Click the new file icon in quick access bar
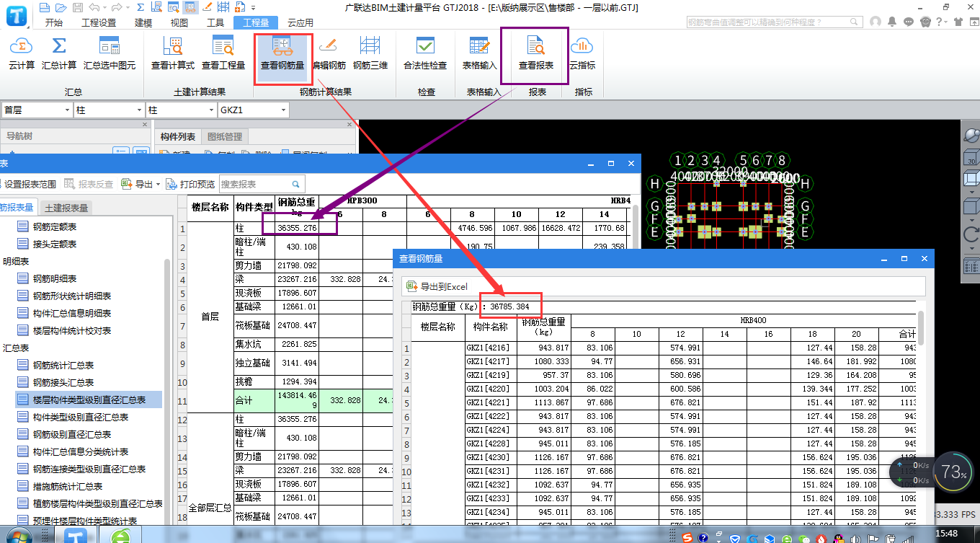980x543 pixels. [x=45, y=8]
